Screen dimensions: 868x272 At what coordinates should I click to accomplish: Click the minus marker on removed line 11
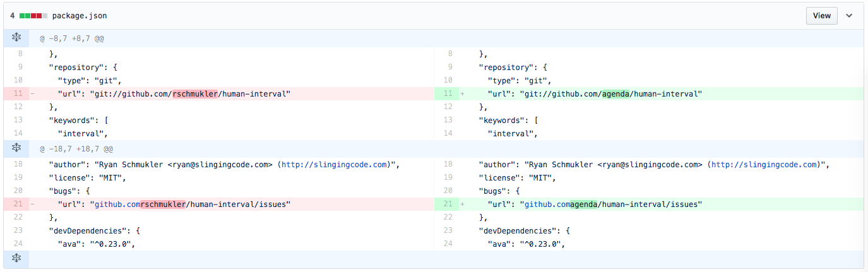tap(33, 94)
